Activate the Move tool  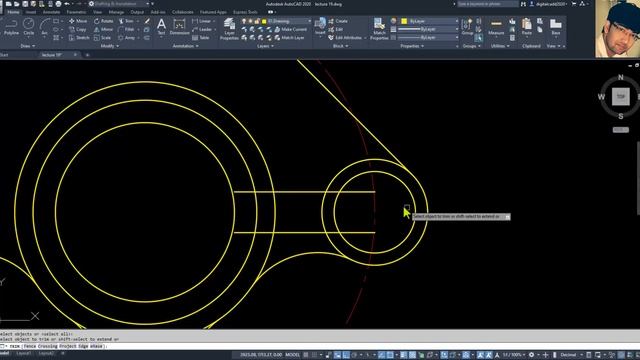point(78,21)
